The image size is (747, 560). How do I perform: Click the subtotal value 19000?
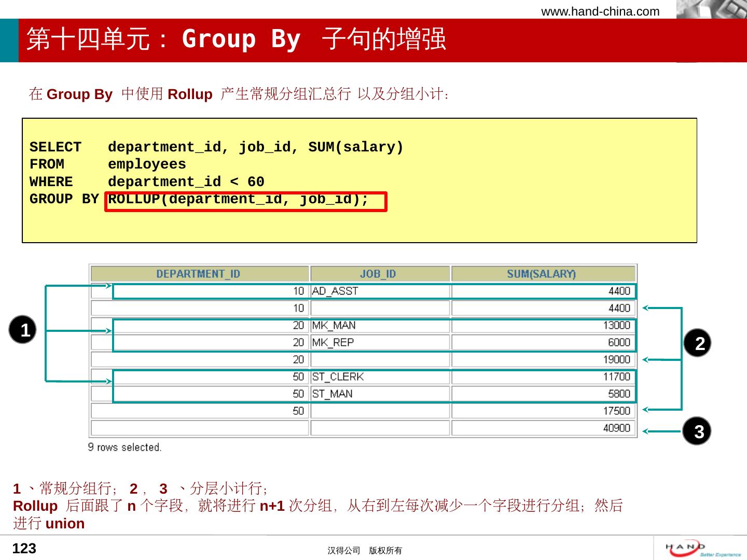tap(616, 359)
